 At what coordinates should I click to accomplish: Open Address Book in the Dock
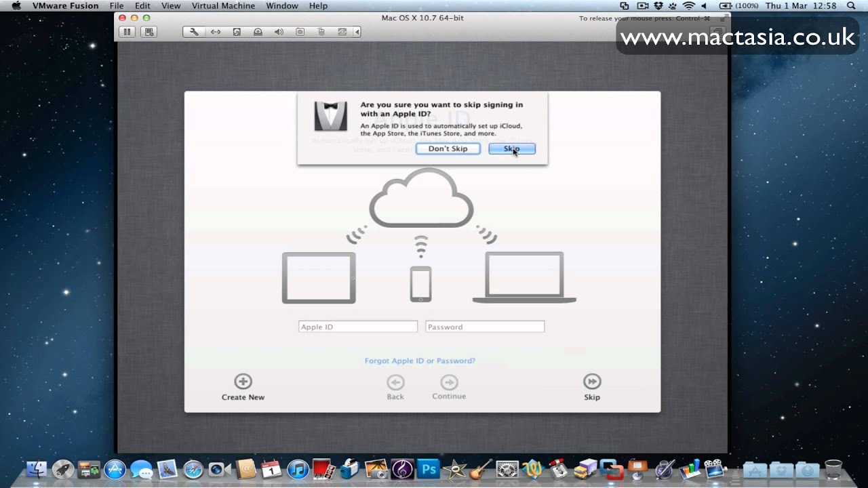click(245, 469)
